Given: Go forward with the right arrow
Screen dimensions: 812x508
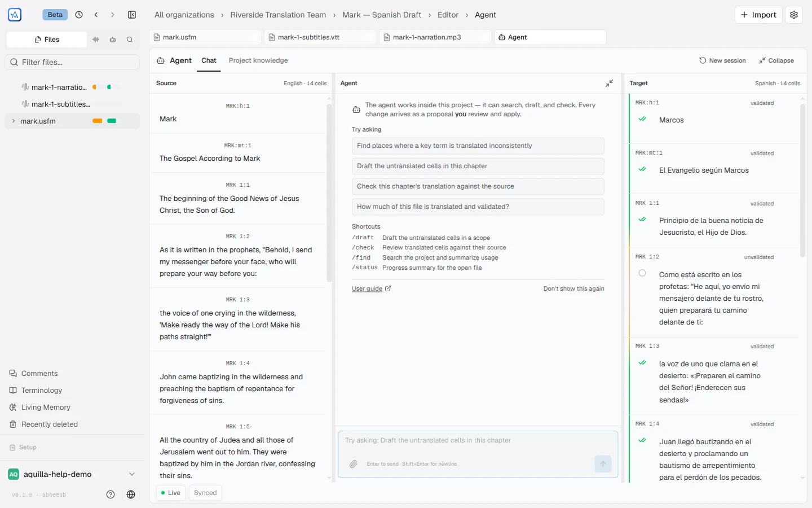Looking at the screenshot, I should click(113, 15).
